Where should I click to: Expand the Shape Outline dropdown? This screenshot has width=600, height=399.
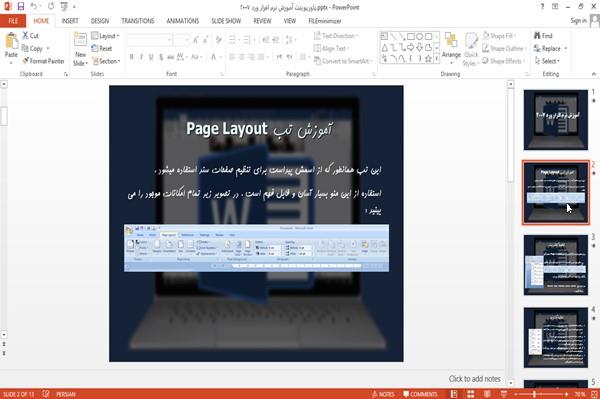point(504,49)
